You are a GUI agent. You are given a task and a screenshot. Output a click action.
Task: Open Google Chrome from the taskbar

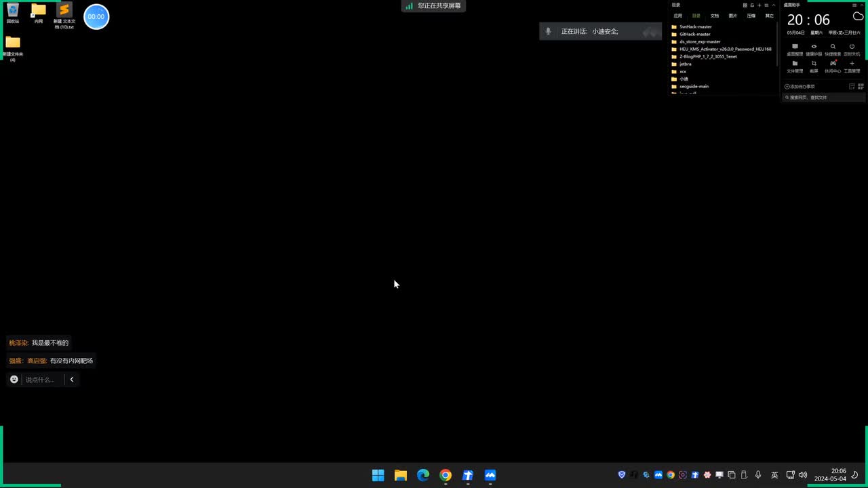click(446, 475)
